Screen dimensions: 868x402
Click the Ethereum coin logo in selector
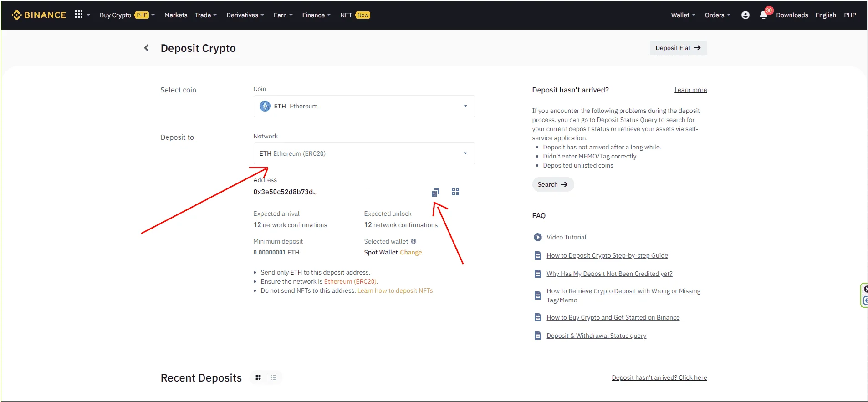click(265, 106)
